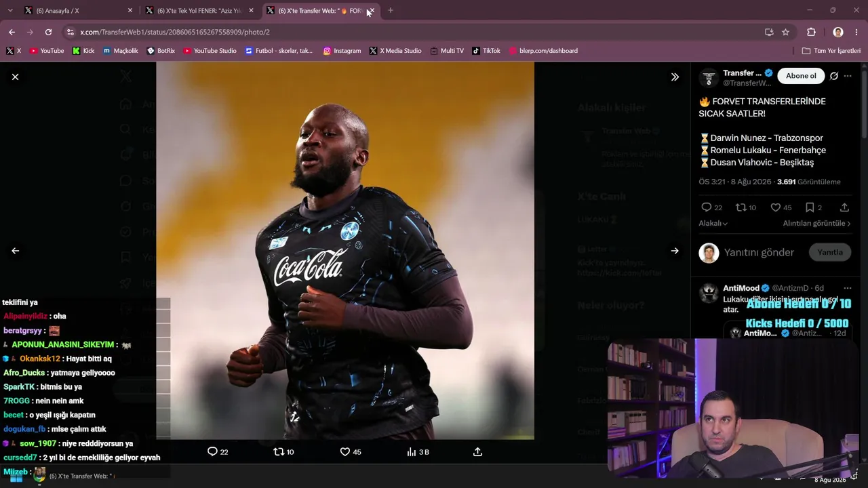
Task: Open the Chrome three-dot menu
Action: click(857, 32)
